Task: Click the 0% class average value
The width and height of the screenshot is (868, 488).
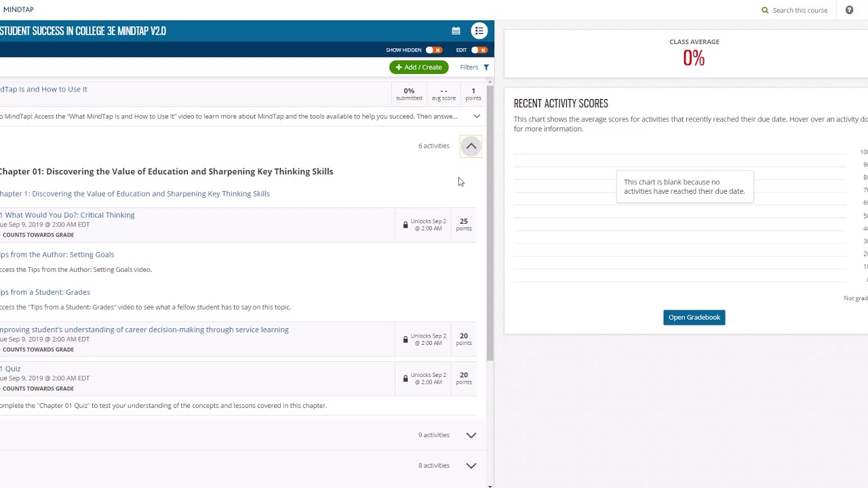Action: coord(694,58)
